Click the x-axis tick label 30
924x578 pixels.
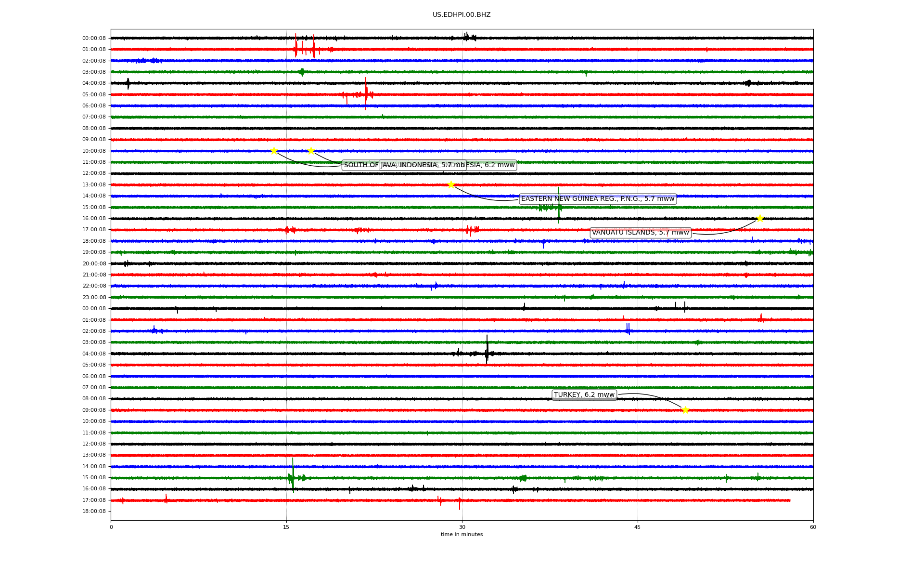pos(462,527)
